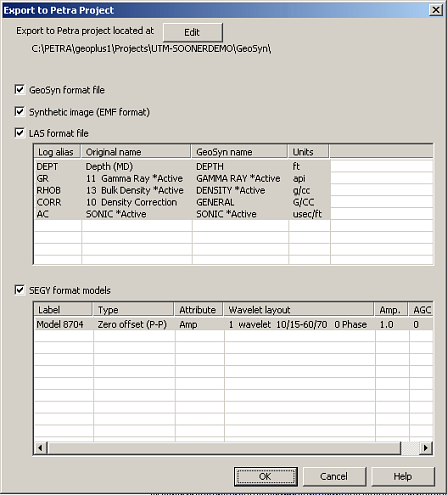
Task: Select the AC SONIC log row
Action: tap(183, 214)
